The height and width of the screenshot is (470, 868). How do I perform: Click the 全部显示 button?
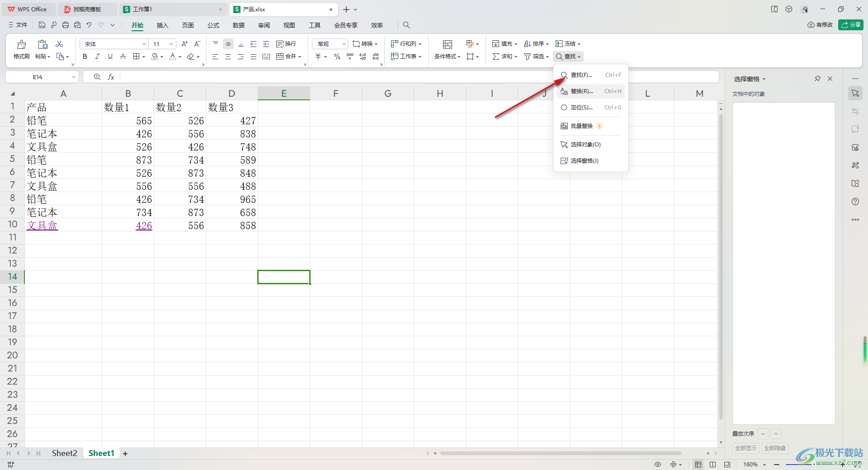pos(746,448)
